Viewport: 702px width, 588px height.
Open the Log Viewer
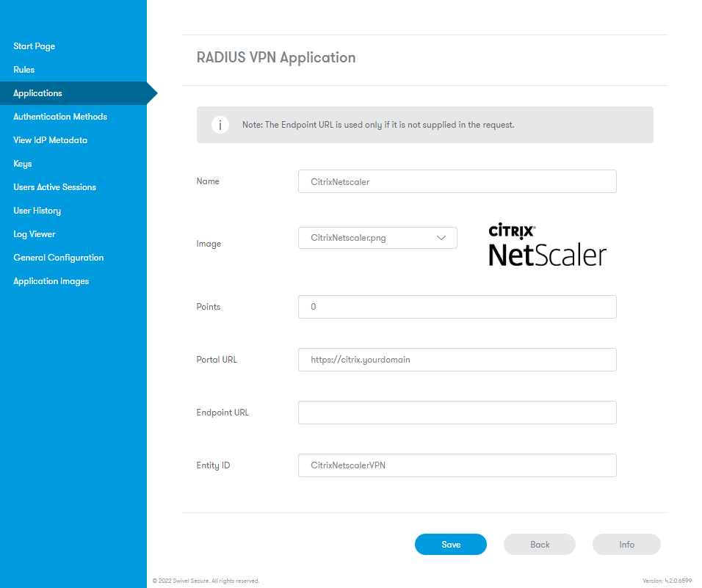click(34, 233)
